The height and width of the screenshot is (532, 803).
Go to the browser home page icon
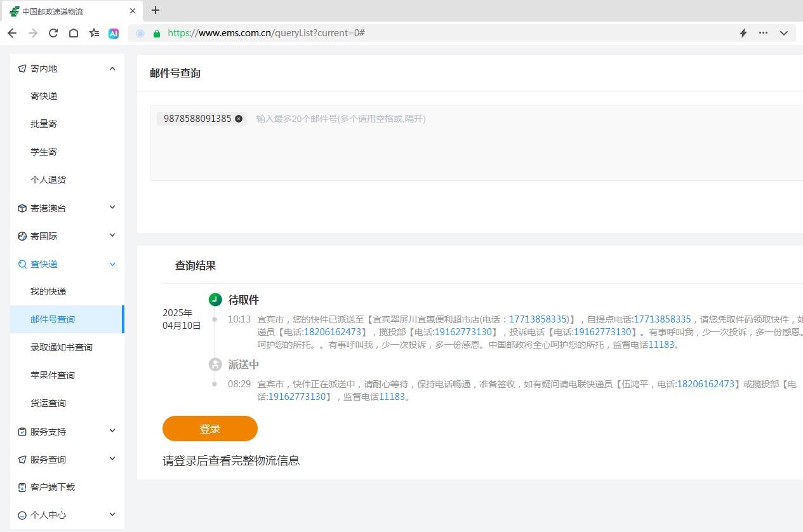coord(74,33)
